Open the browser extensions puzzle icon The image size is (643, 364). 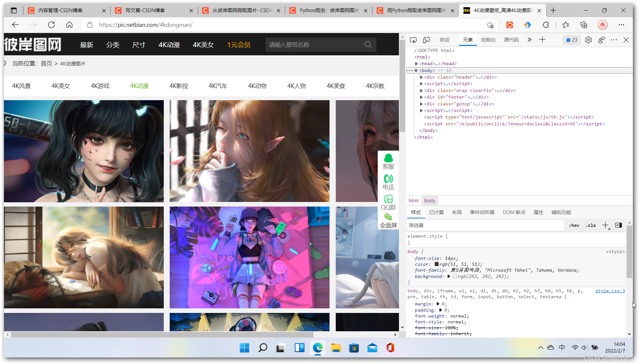coord(546,25)
